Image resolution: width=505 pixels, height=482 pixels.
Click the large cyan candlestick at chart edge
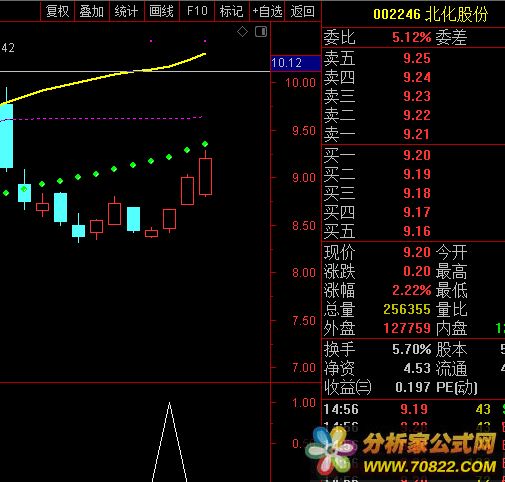pyautogui.click(x=6, y=136)
